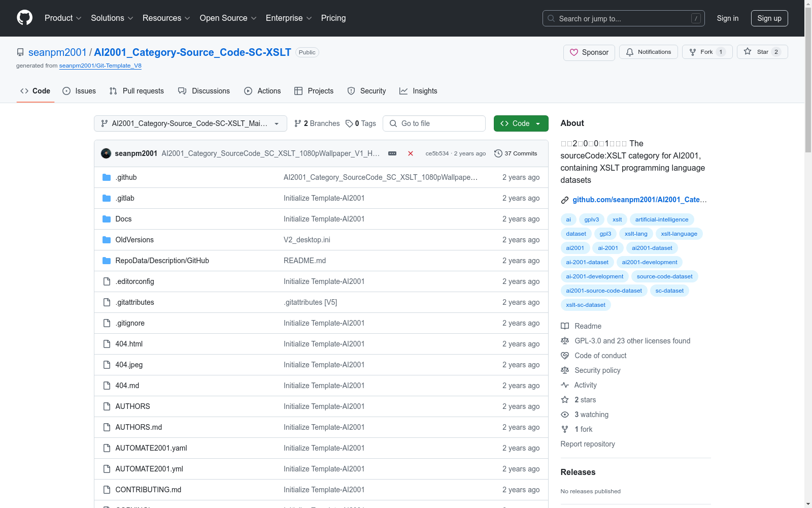
Task: Expand the Open Source menu
Action: [x=228, y=18]
